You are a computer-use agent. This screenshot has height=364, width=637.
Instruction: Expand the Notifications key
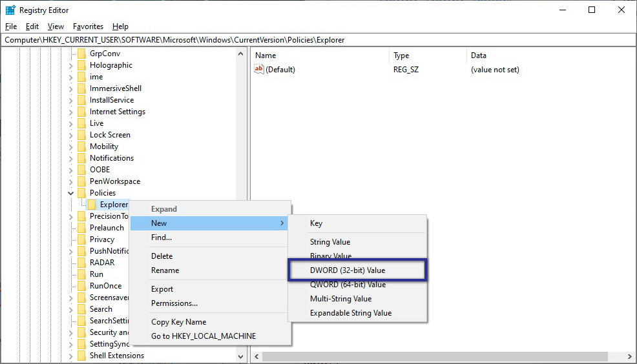[70, 159]
